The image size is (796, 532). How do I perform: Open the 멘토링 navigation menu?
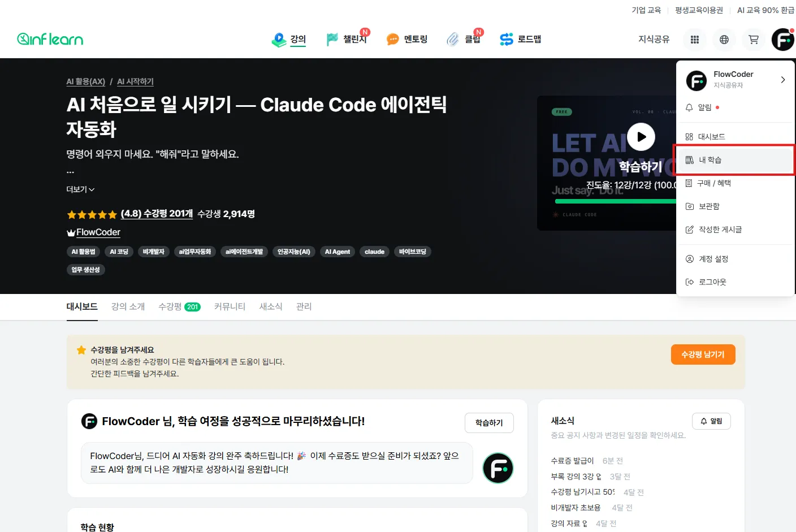coord(407,39)
